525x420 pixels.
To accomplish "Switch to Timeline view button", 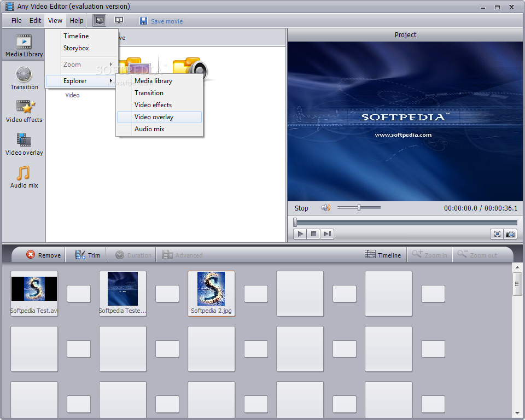I will pyautogui.click(x=383, y=255).
